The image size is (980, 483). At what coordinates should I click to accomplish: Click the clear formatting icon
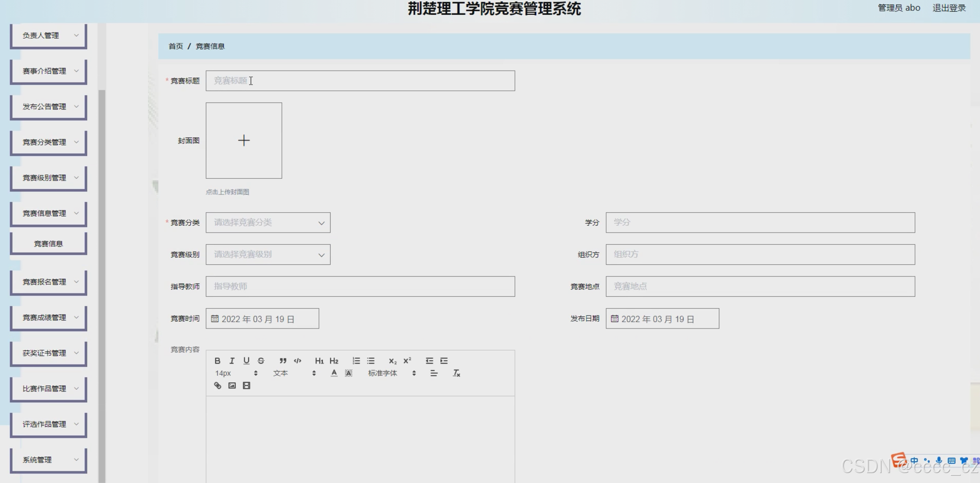point(456,373)
